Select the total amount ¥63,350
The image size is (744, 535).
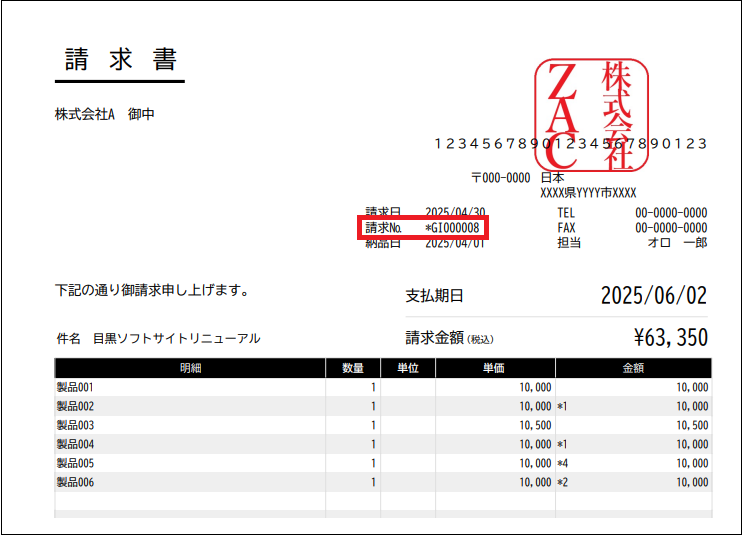pos(670,338)
